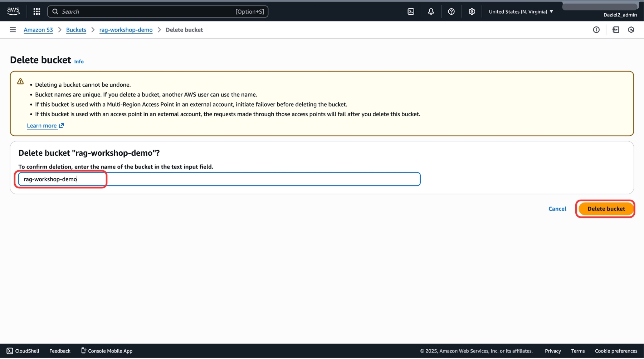This screenshot has height=359, width=644.
Task: Click the AWS logo to go home
Action: click(13, 11)
